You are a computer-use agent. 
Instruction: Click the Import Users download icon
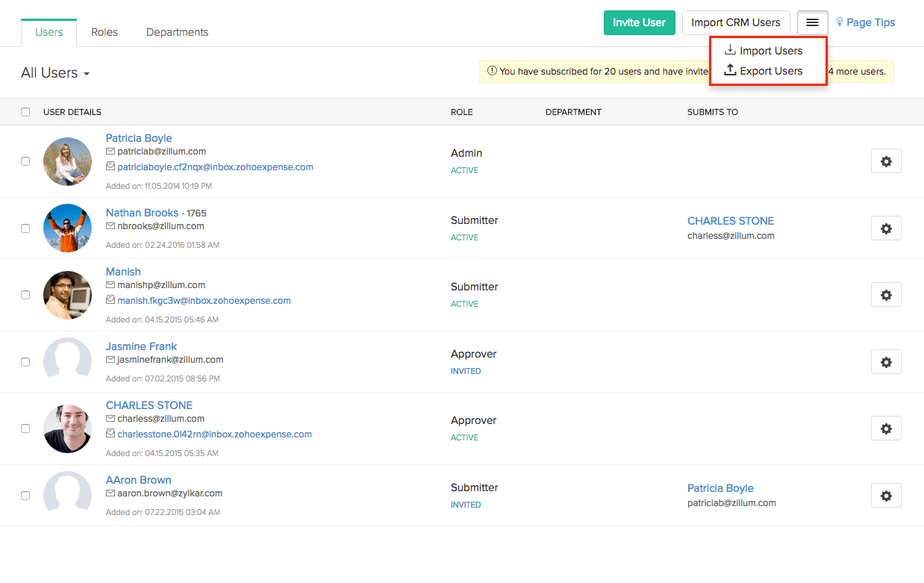click(729, 49)
